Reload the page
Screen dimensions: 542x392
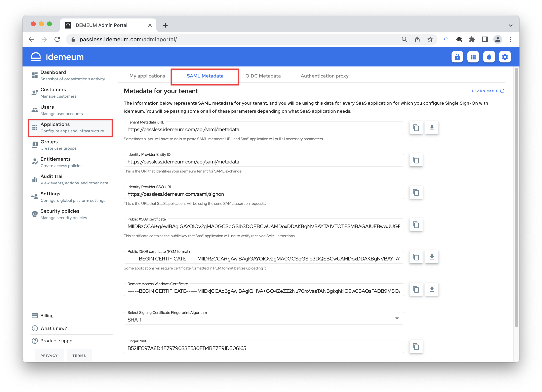coord(57,39)
